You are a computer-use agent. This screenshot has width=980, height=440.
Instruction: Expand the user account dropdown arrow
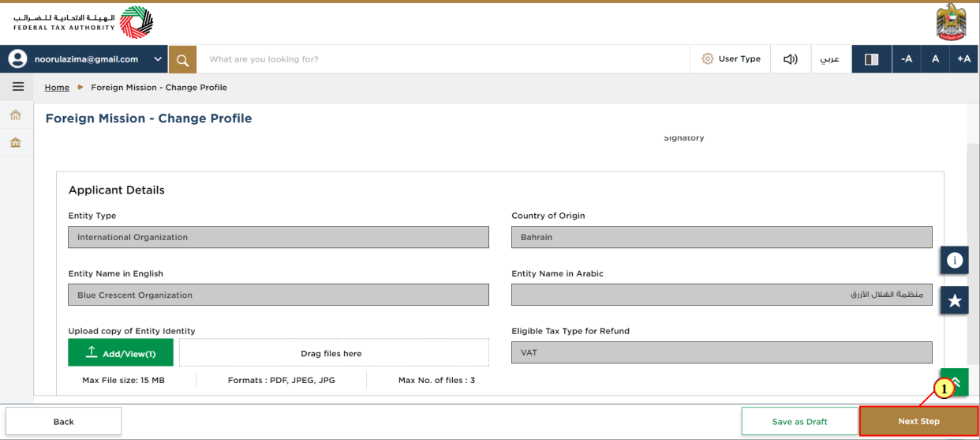[158, 59]
